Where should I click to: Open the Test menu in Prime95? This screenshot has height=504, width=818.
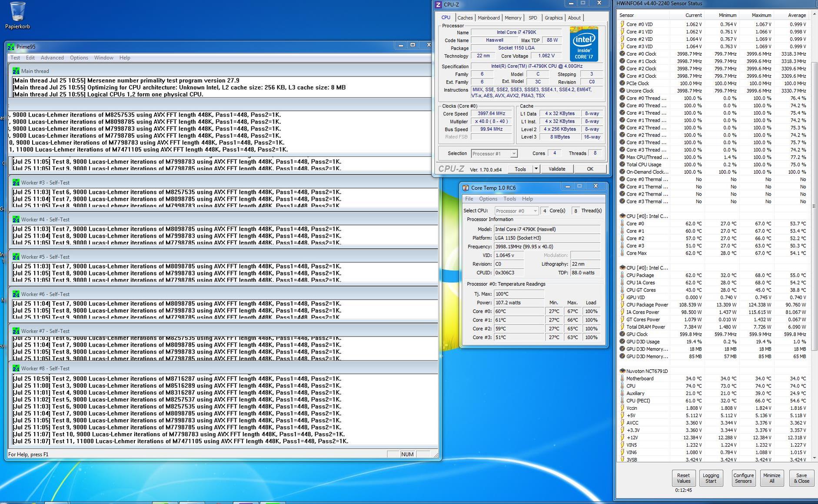click(x=15, y=58)
